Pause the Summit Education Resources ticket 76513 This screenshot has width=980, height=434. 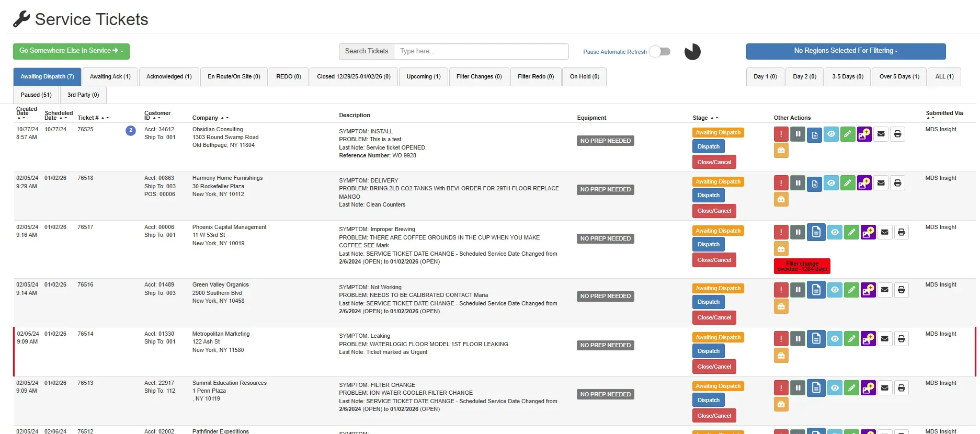[x=797, y=388]
